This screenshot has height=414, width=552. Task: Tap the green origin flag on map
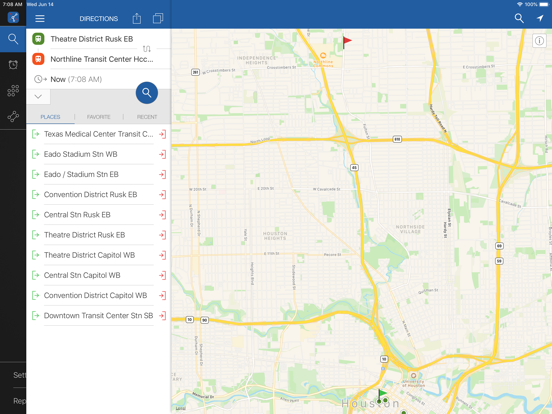[382, 394]
